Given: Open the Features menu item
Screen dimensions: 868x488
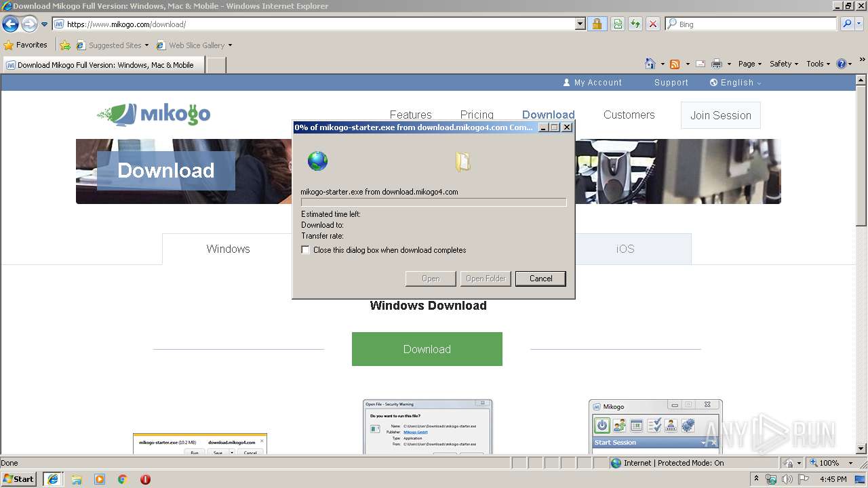Looking at the screenshot, I should click(x=410, y=115).
